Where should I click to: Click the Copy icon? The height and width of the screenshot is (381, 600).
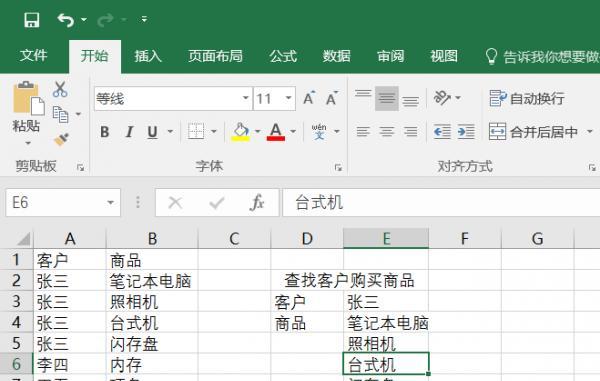pyautogui.click(x=60, y=114)
